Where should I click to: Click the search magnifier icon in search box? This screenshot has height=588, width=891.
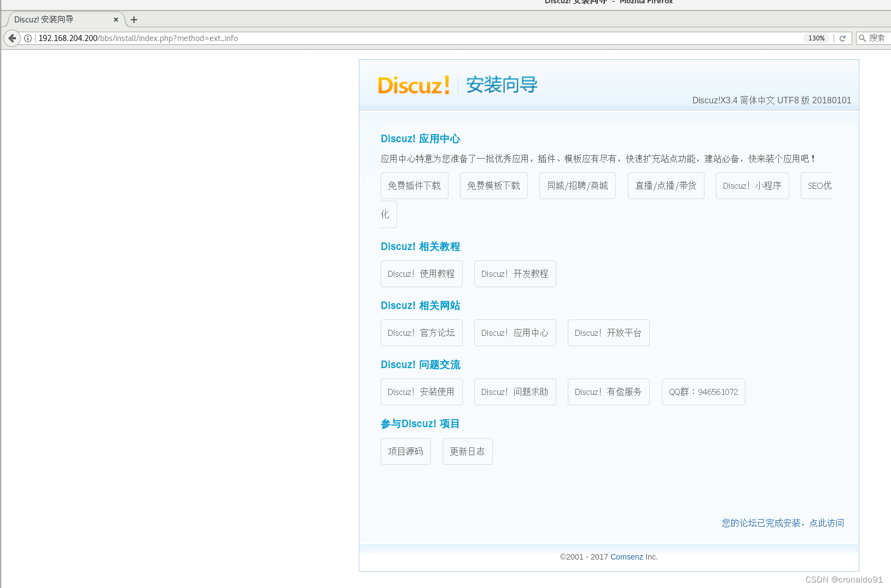863,38
